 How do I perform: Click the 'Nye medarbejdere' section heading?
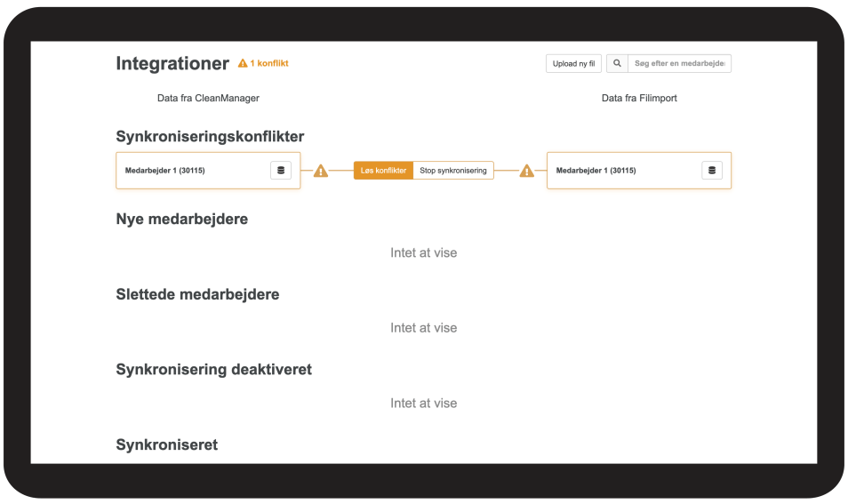(x=181, y=219)
